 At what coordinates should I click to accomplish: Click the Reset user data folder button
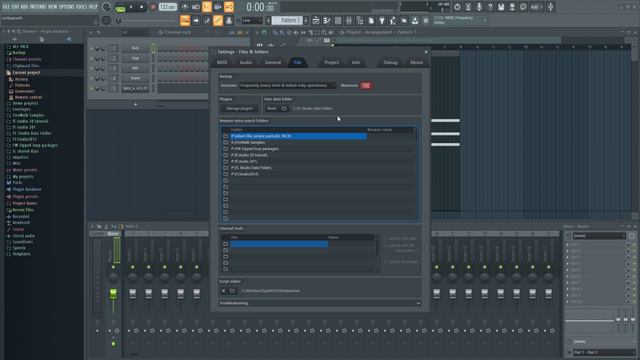click(x=271, y=109)
